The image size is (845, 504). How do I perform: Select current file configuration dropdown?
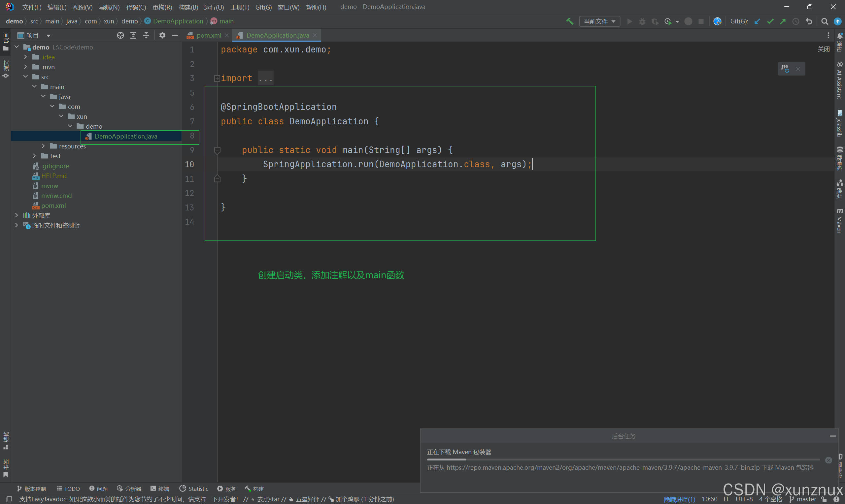click(x=598, y=21)
